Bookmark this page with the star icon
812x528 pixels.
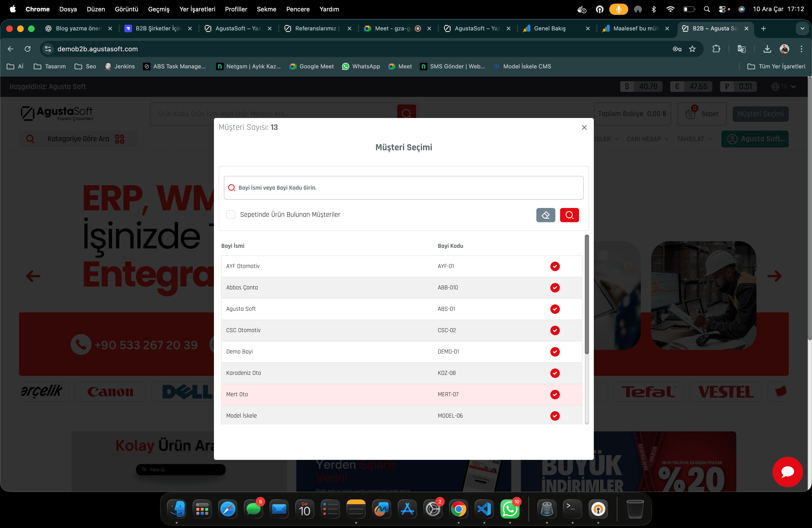pos(692,49)
